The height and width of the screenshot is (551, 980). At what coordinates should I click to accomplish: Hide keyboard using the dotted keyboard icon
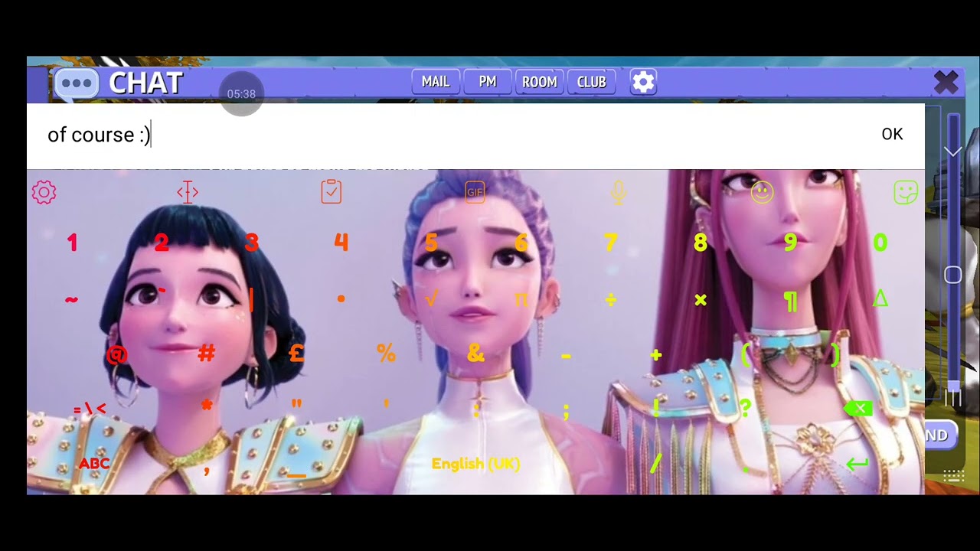click(x=953, y=476)
